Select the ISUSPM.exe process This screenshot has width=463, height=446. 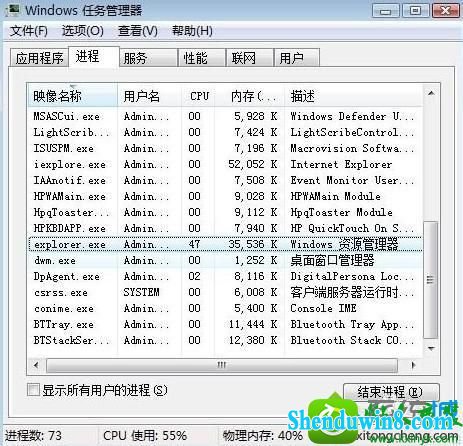click(x=225, y=148)
